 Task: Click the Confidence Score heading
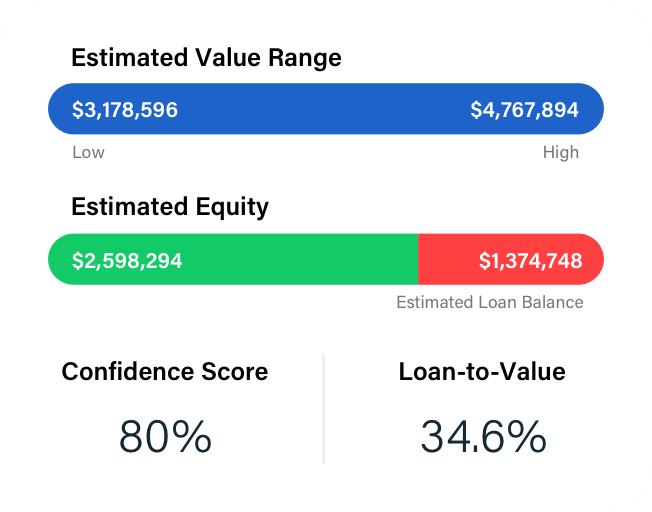click(x=165, y=372)
